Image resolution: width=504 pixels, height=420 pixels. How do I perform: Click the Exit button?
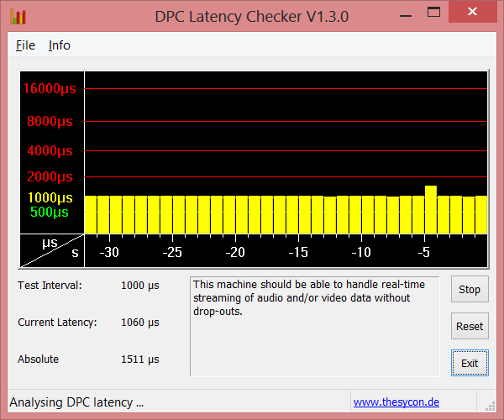[470, 363]
